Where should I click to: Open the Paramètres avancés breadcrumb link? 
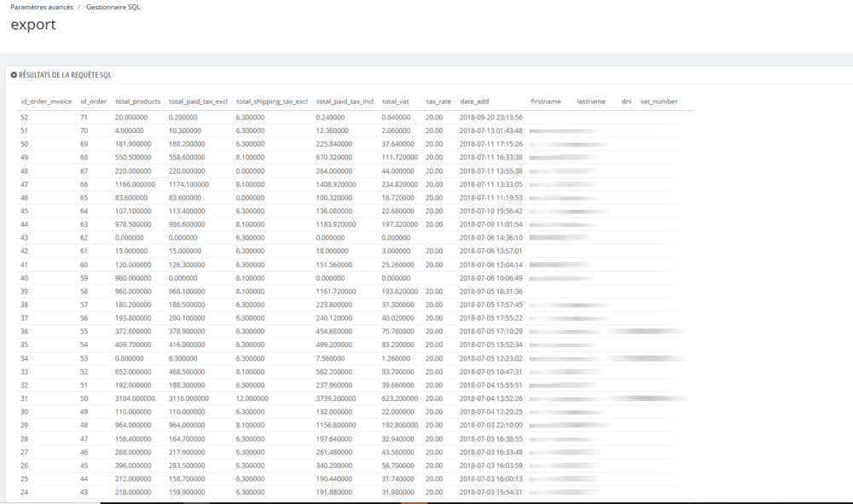click(x=39, y=6)
